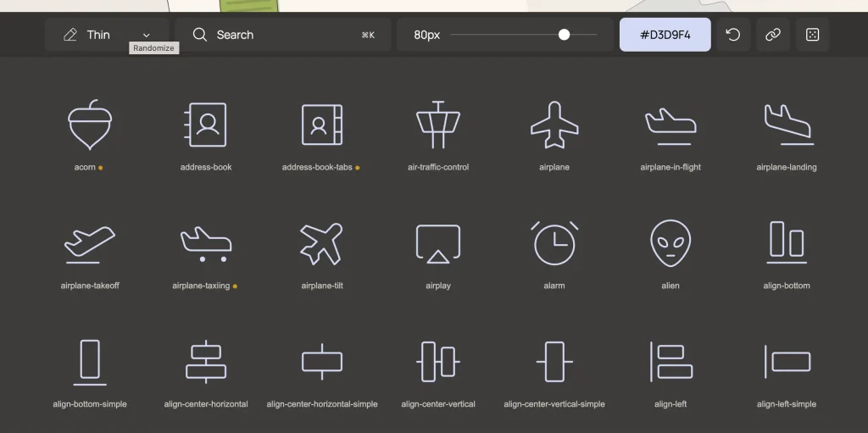Choose the align-left icon
The width and height of the screenshot is (868, 433).
pyautogui.click(x=670, y=362)
